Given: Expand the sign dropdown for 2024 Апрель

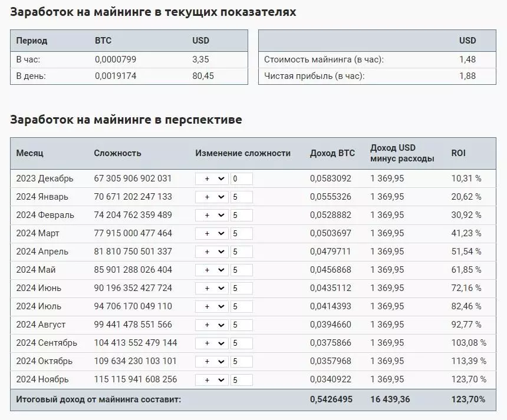Looking at the screenshot, I should coord(212,252).
